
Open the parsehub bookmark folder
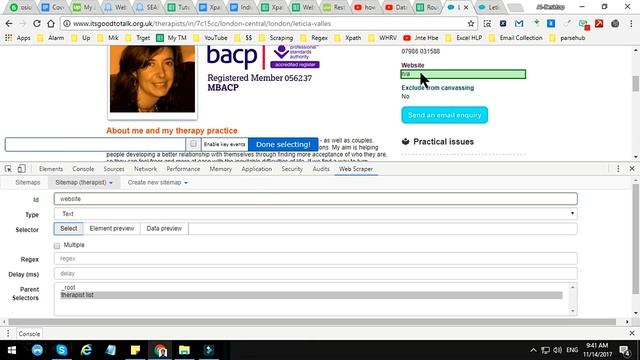(x=568, y=38)
